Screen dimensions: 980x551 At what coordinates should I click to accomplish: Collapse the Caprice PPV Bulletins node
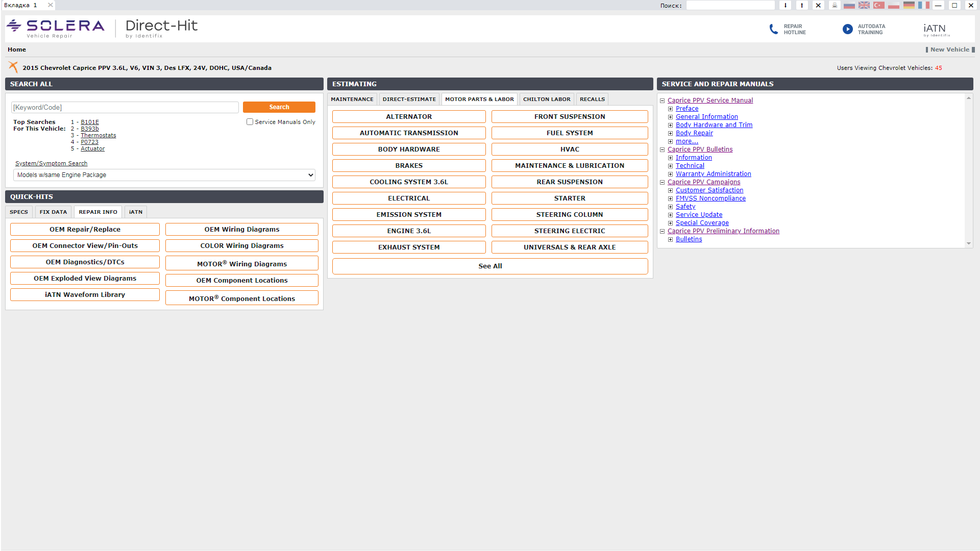click(x=663, y=149)
